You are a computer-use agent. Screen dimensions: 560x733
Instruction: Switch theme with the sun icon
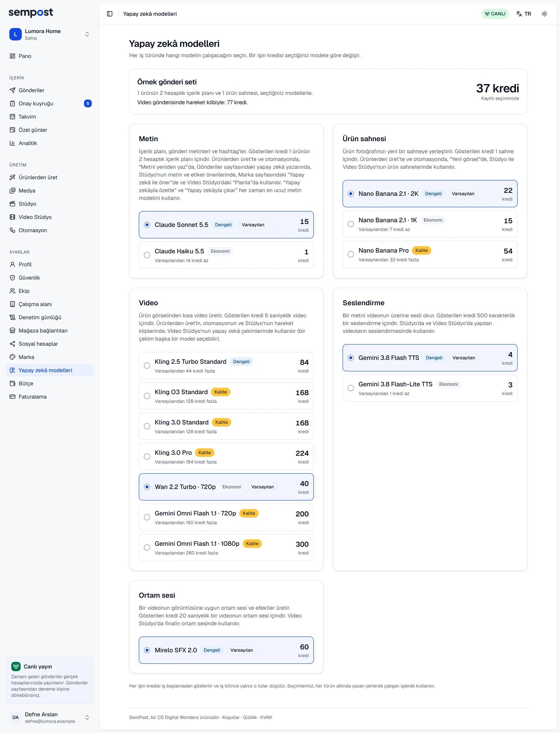(x=544, y=14)
